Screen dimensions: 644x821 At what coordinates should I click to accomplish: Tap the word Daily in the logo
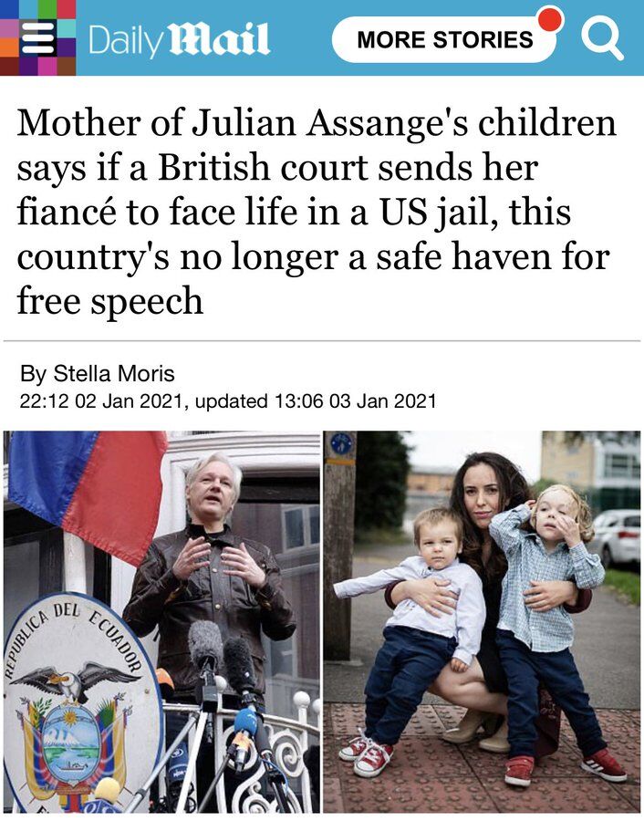pos(126,41)
